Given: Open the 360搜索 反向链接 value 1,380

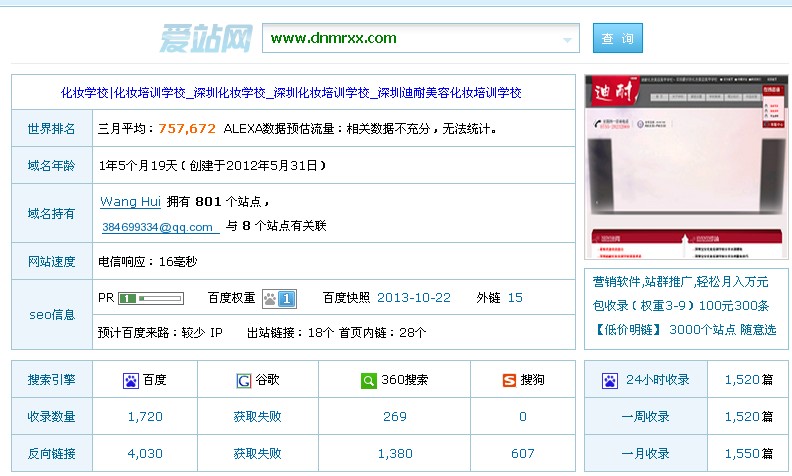Looking at the screenshot, I should [x=395, y=453].
